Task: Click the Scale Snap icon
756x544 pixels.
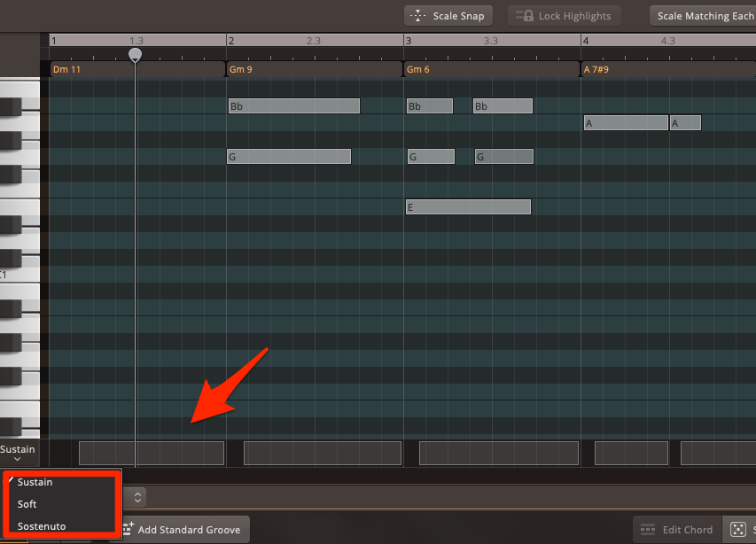Action: (418, 16)
